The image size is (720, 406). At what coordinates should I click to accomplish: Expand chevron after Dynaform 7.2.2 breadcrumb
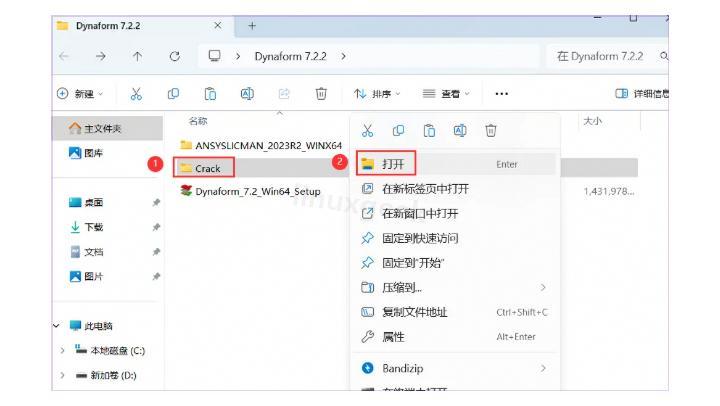click(x=343, y=56)
